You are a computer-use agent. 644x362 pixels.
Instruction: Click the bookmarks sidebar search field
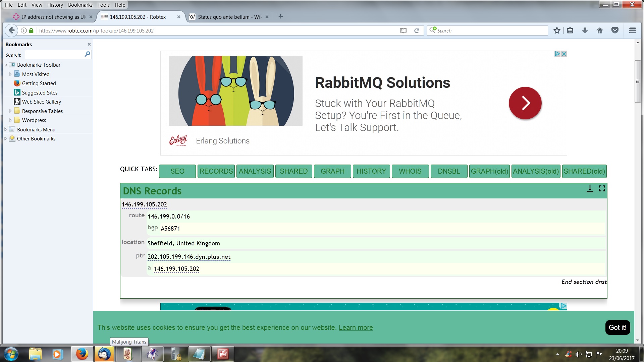pyautogui.click(x=54, y=55)
